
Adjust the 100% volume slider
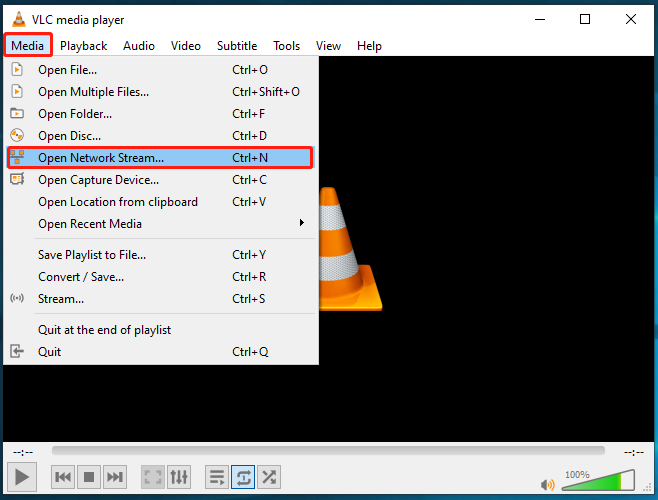pos(598,480)
